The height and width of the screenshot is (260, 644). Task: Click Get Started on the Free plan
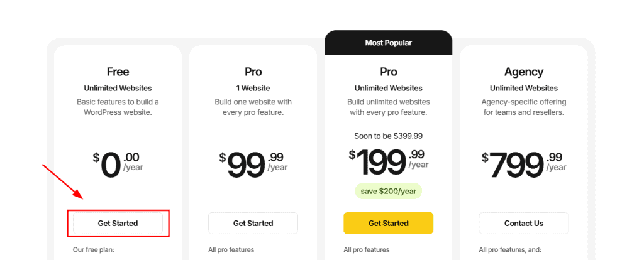tap(118, 224)
